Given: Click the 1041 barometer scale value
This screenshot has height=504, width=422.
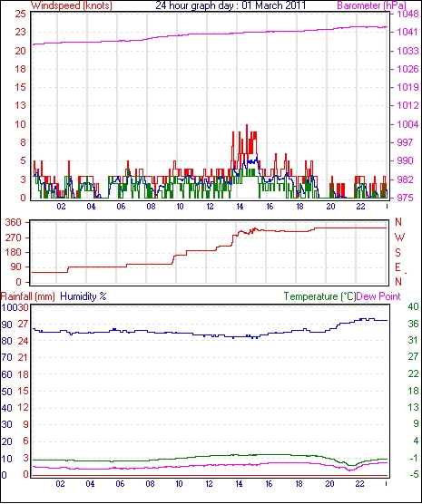Looking at the screenshot, I should (408, 32).
